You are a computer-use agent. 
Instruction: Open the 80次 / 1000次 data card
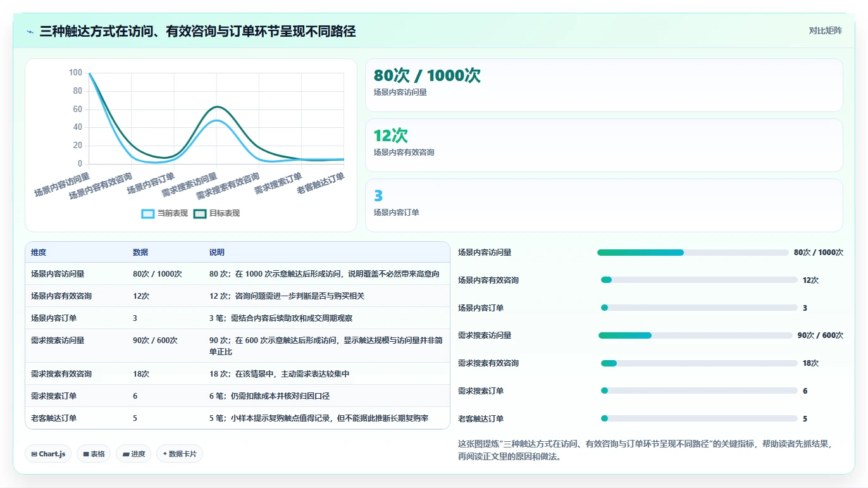click(x=604, y=85)
